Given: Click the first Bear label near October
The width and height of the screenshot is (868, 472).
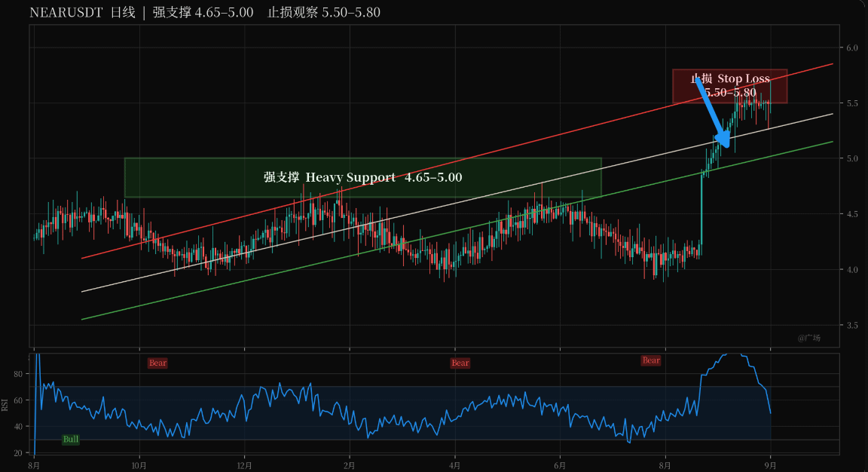Looking at the screenshot, I should (x=157, y=363).
